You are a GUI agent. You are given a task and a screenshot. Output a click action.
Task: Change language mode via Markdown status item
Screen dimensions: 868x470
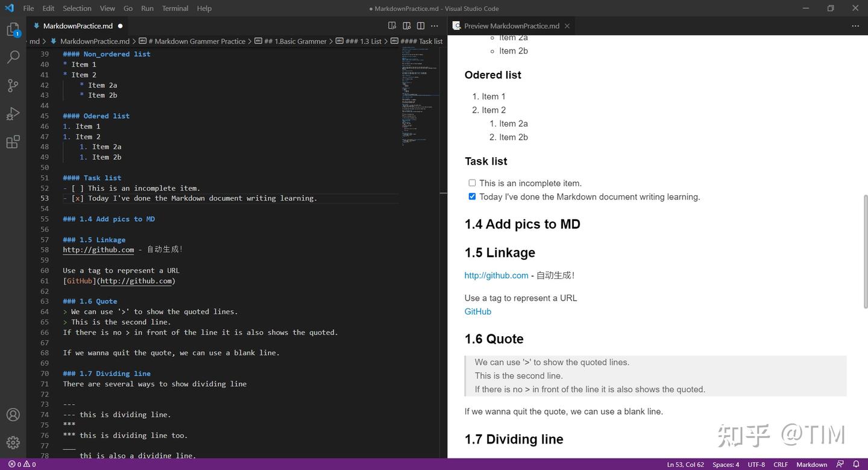tap(811, 465)
